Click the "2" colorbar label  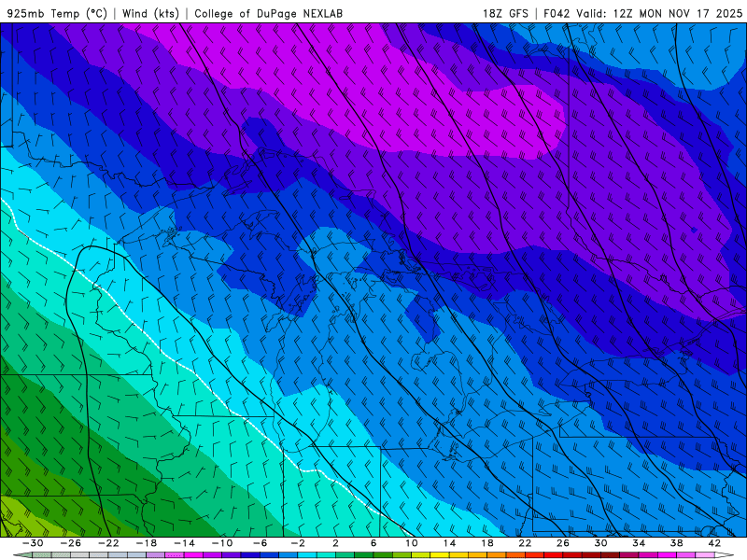336,543
